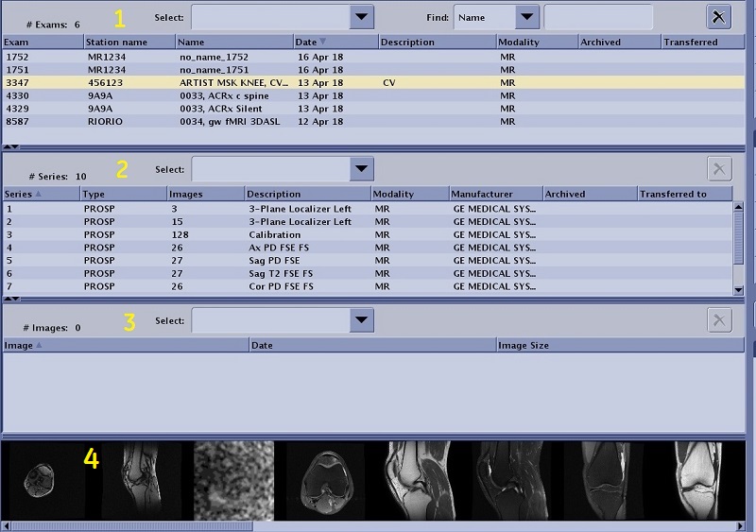756x532 pixels.
Task: Click the noisy Calibration thumbnail image
Action: tap(233, 479)
